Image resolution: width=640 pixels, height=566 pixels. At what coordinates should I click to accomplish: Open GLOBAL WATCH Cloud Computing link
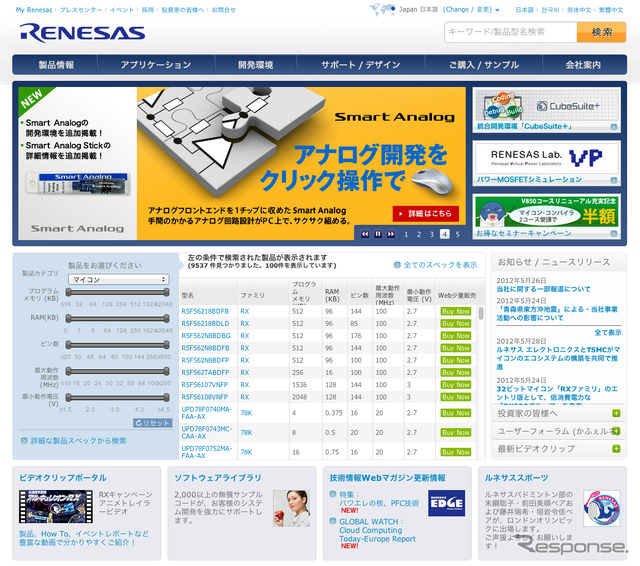tap(377, 530)
